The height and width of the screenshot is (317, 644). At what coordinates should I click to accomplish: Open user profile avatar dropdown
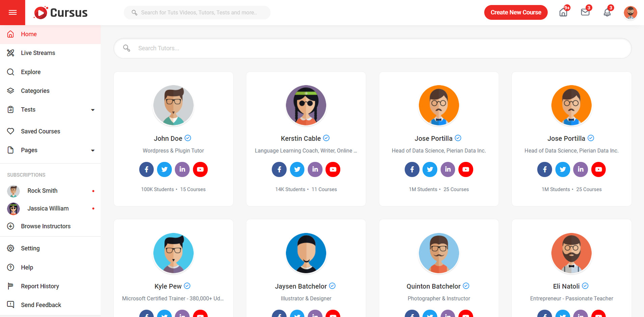pos(630,12)
